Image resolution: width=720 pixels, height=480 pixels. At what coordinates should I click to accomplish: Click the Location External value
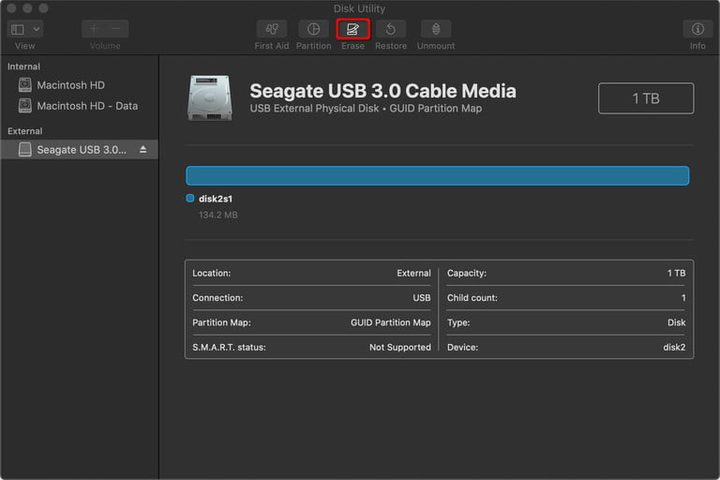coord(414,273)
